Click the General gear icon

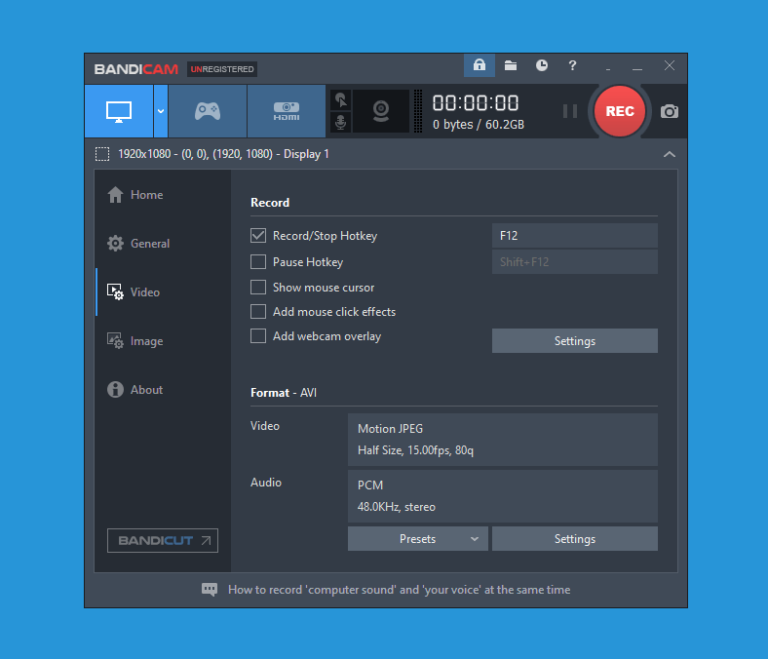115,244
